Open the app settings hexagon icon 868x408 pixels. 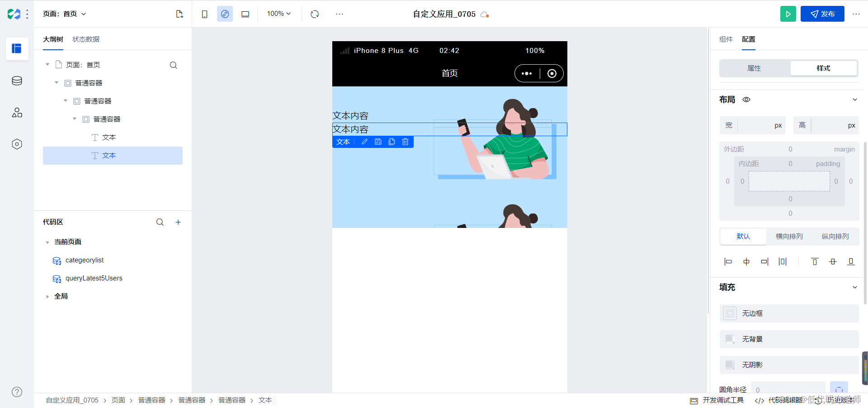pyautogui.click(x=17, y=144)
